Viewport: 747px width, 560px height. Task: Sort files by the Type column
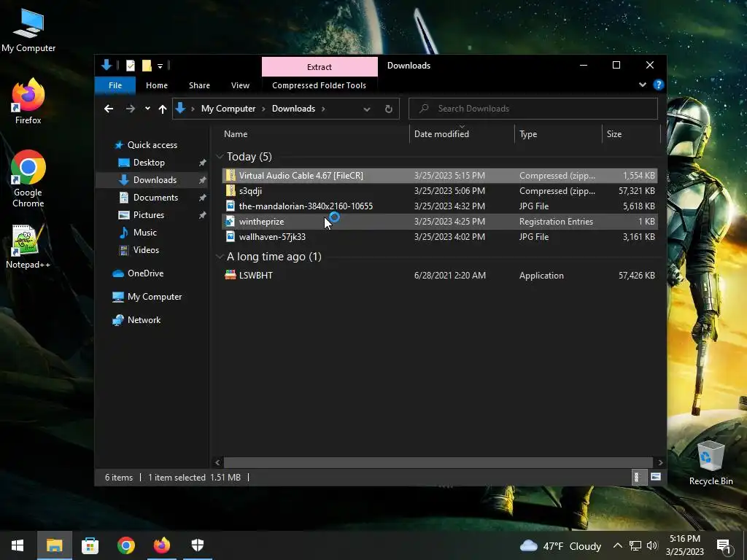558,134
